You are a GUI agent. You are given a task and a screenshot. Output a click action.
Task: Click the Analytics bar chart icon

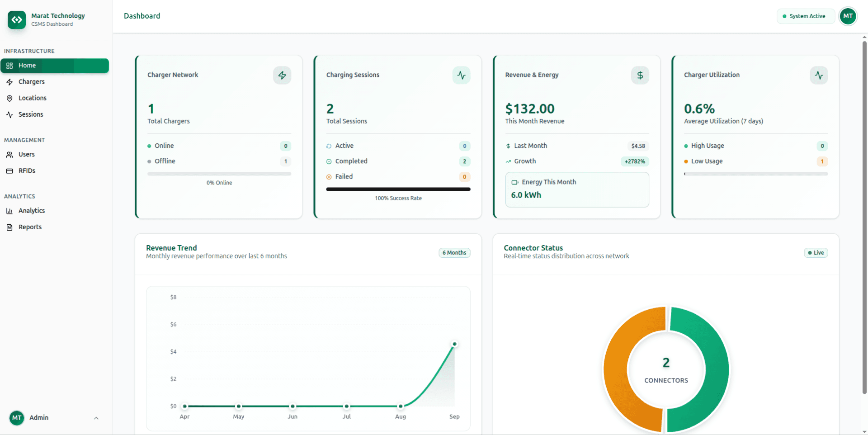tap(9, 211)
